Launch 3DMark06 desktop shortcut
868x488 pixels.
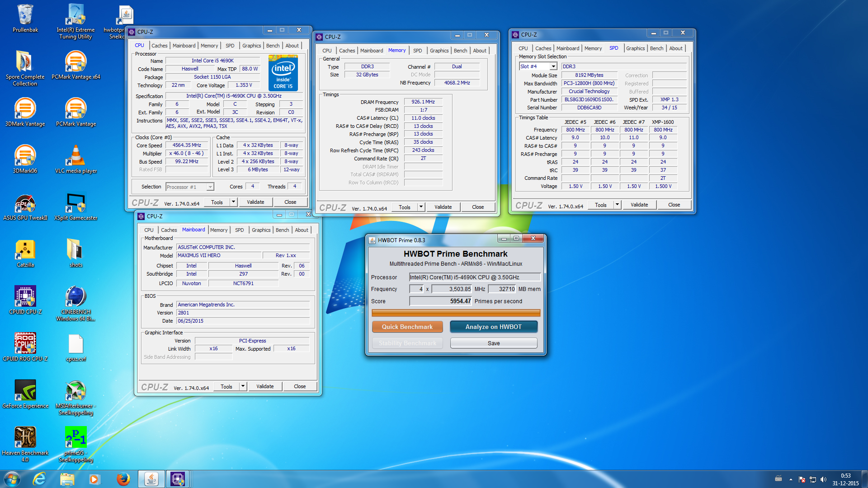pos(25,159)
